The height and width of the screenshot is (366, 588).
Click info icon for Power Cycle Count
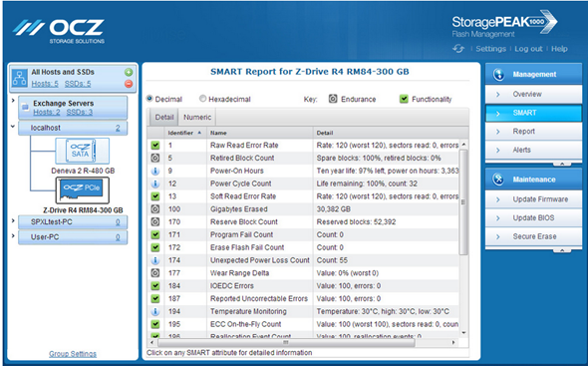(x=155, y=183)
